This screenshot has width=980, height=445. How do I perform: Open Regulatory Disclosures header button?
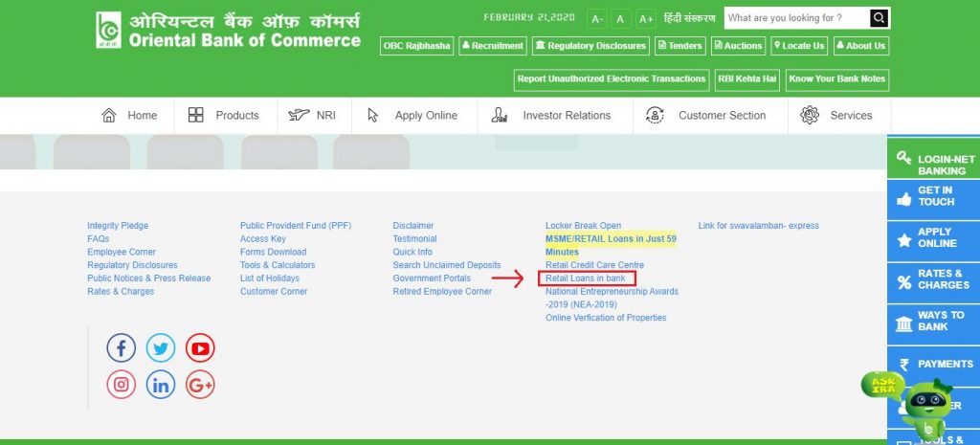pos(590,46)
